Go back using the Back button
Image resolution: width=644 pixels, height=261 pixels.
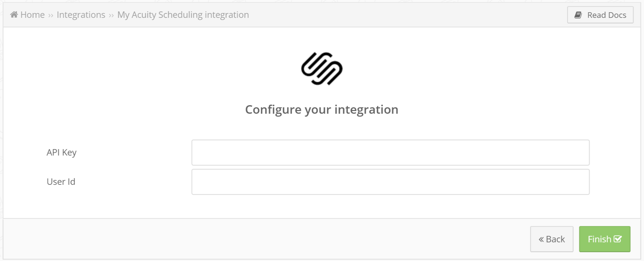(552, 239)
